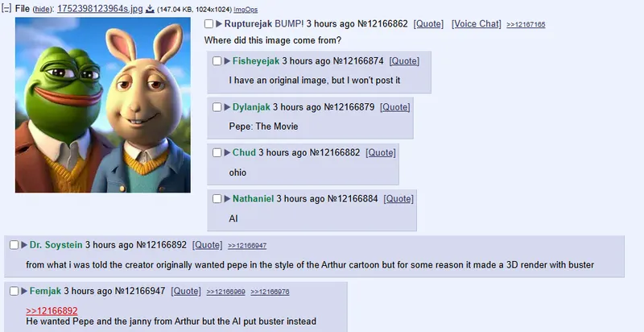Collapse thread with the [-] icon
This screenshot has height=332, width=644.
(6, 9)
